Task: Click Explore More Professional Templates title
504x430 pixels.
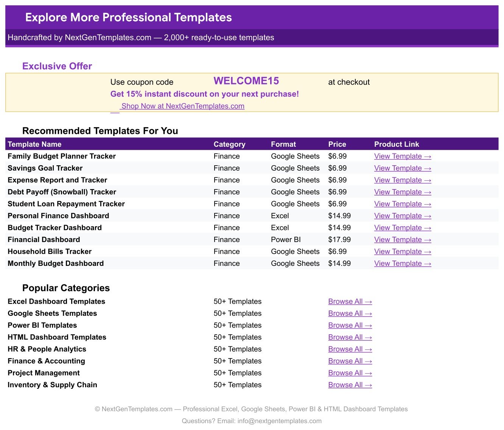Action: tap(129, 17)
